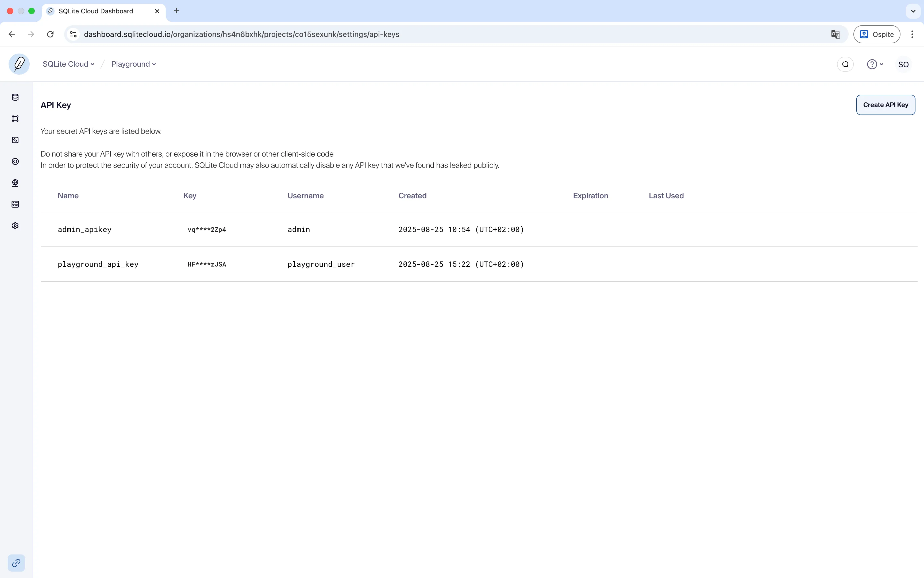Screen dimensions: 924x578
Task: Open the help question mark menu
Action: click(875, 64)
